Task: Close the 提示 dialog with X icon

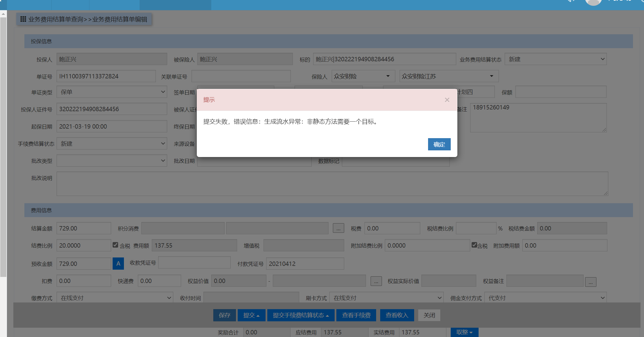Action: pyautogui.click(x=447, y=100)
